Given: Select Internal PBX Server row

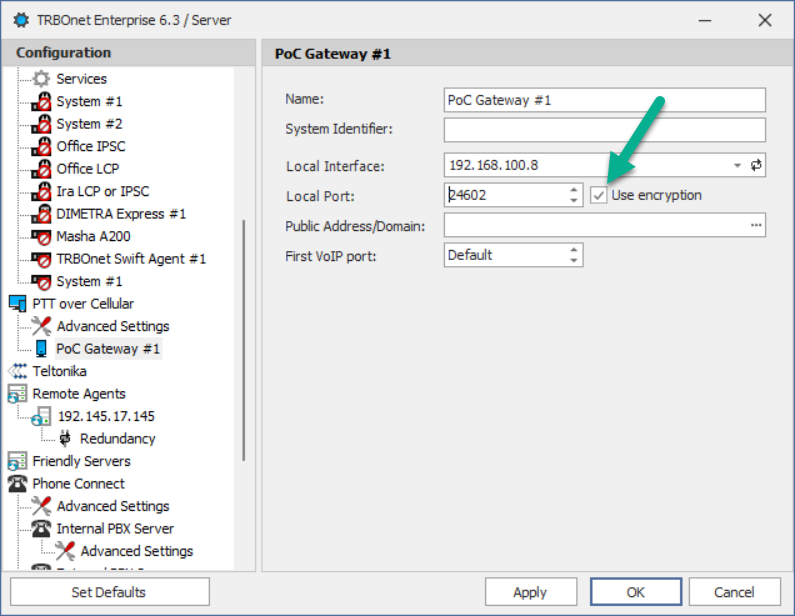Looking at the screenshot, I should tap(115, 528).
